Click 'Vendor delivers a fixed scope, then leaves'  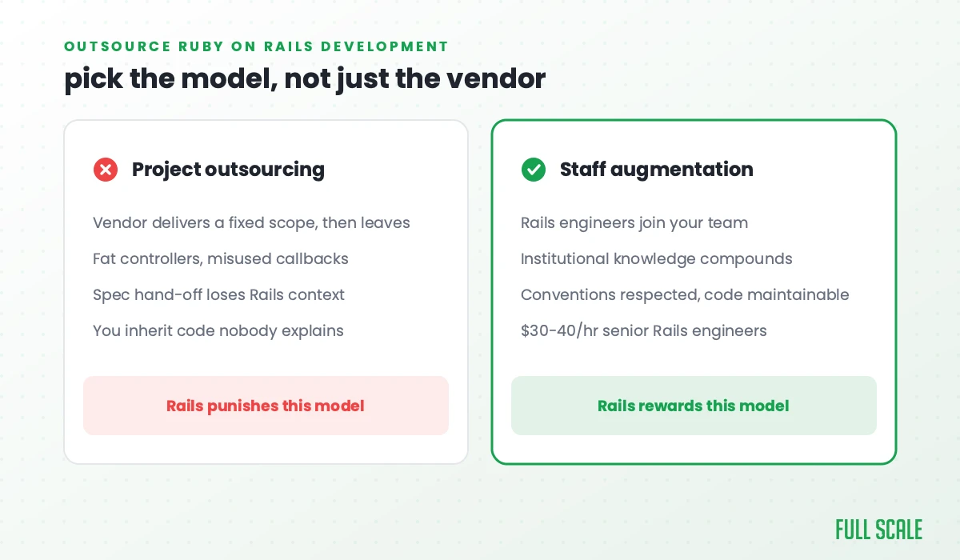click(251, 223)
